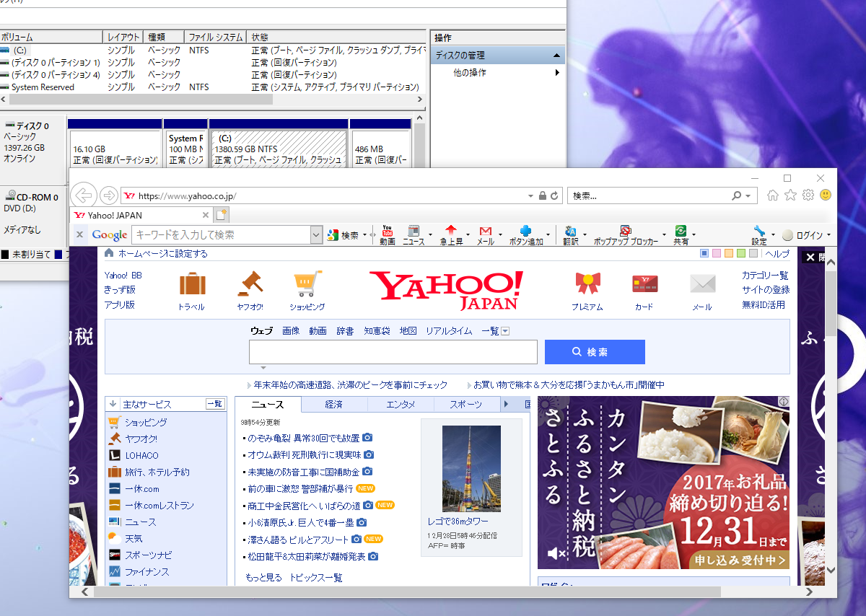Open browser Tools gear icon
This screenshot has width=866, height=616.
click(x=808, y=195)
